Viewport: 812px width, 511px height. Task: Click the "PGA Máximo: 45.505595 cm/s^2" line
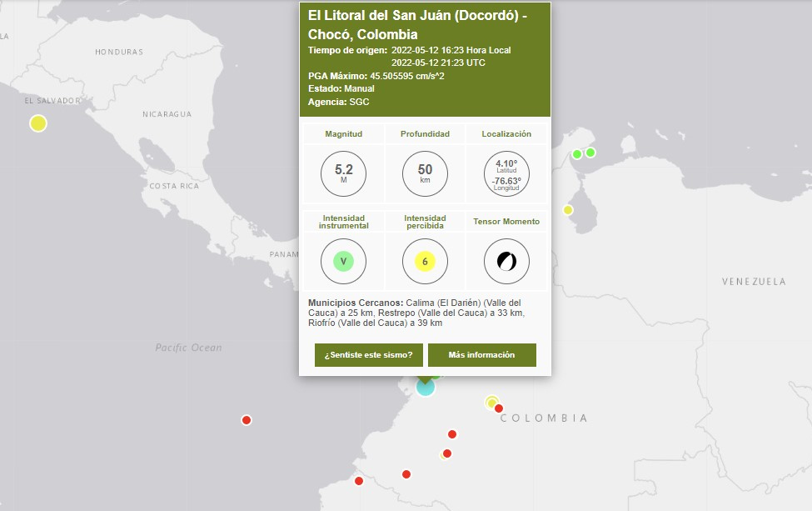(376, 76)
